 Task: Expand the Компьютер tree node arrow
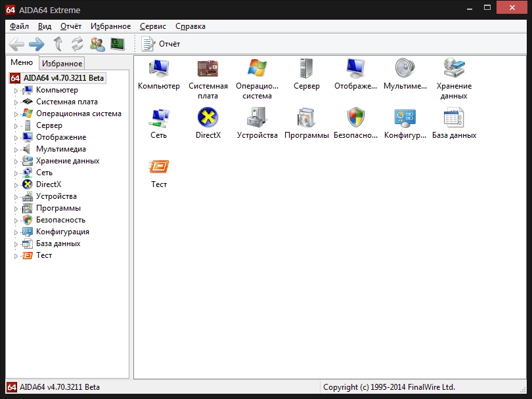pyautogui.click(x=16, y=91)
